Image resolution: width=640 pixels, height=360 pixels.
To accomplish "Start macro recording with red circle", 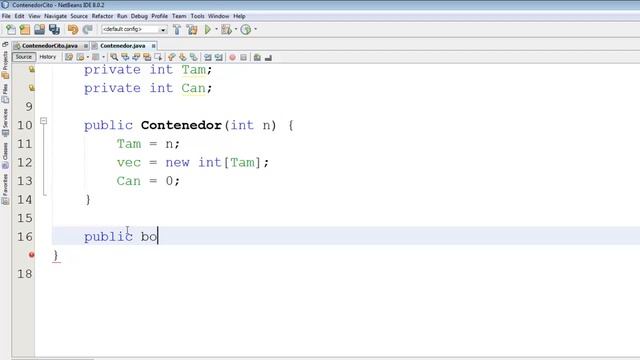I will (232, 58).
